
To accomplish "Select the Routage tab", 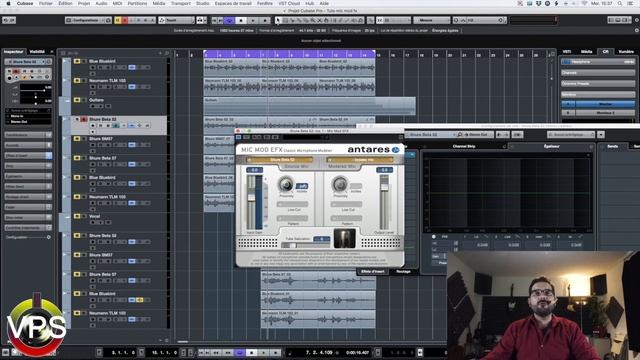I will click(403, 271).
